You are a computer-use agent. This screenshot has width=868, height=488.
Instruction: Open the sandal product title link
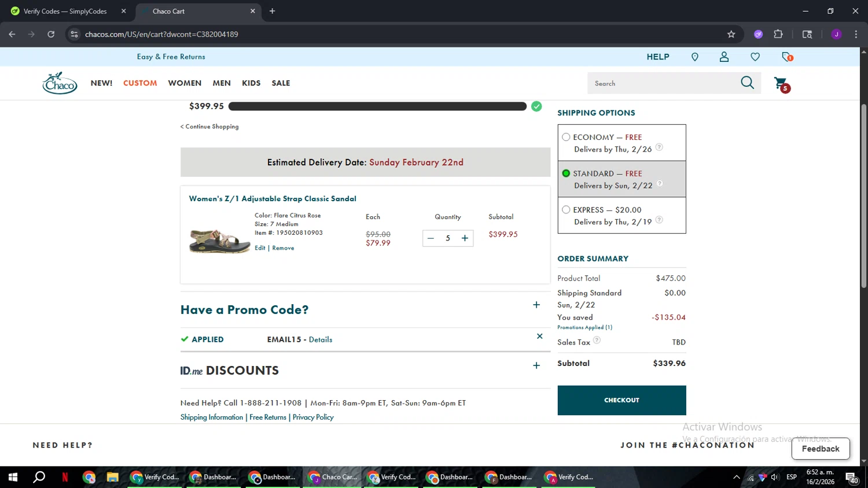(x=273, y=198)
